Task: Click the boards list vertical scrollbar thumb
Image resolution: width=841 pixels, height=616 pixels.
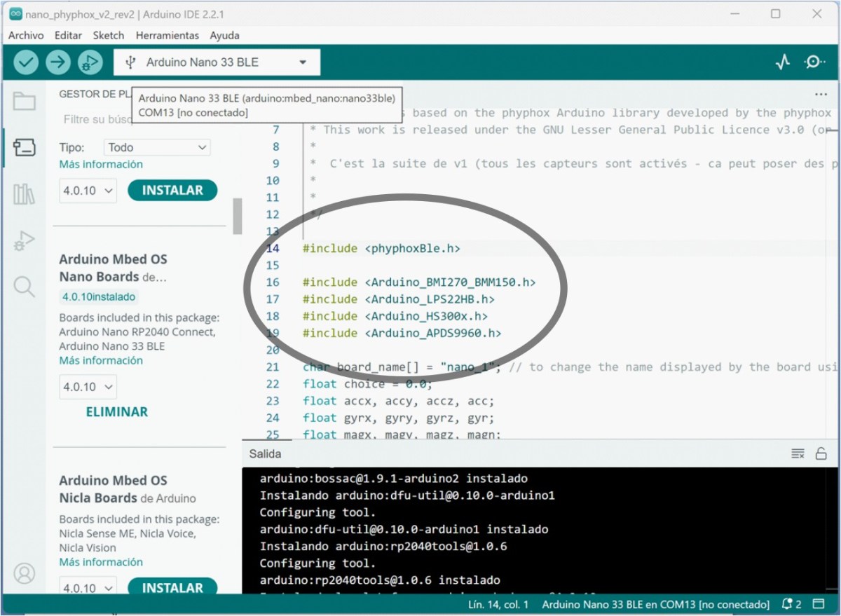Action: point(238,216)
